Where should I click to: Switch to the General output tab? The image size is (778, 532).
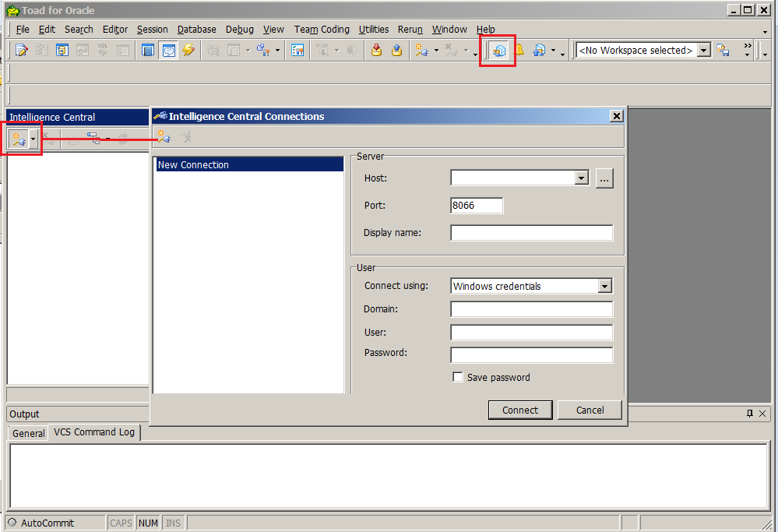[29, 433]
